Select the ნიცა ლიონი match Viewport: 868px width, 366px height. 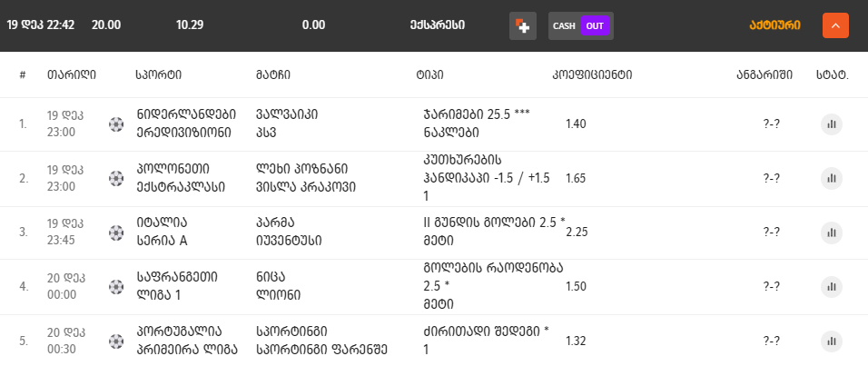(280, 286)
